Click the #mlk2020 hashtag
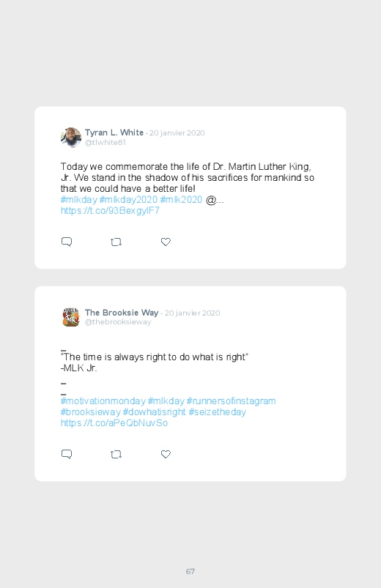Viewport: 381px width, 588px height. point(181,199)
